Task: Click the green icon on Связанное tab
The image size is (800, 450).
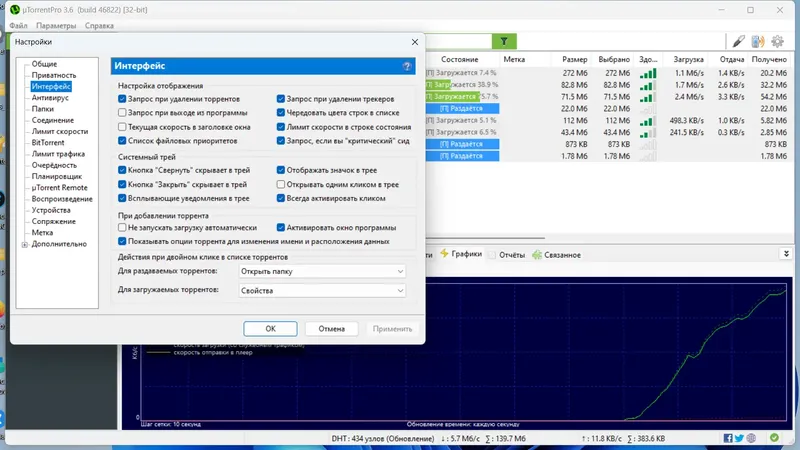Action: tap(537, 255)
